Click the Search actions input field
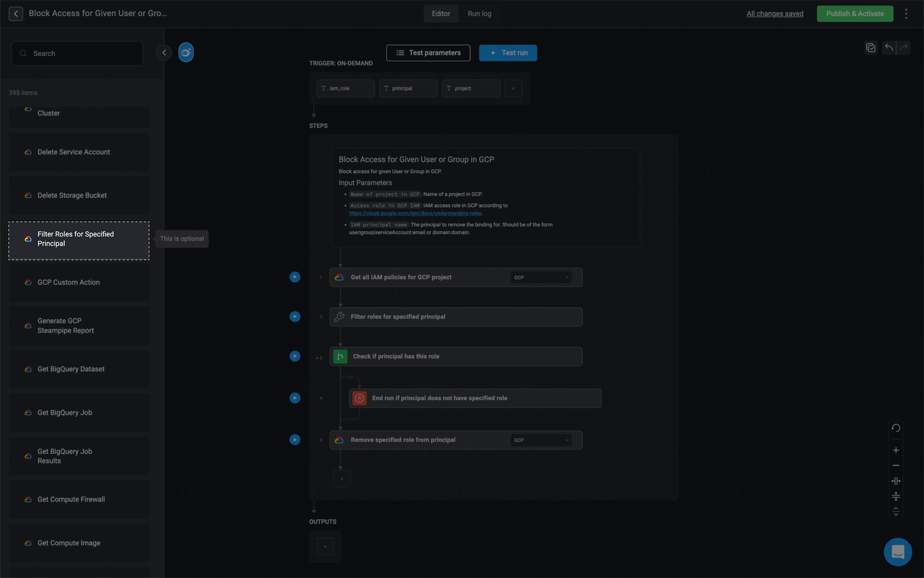This screenshot has height=578, width=924. (x=77, y=54)
